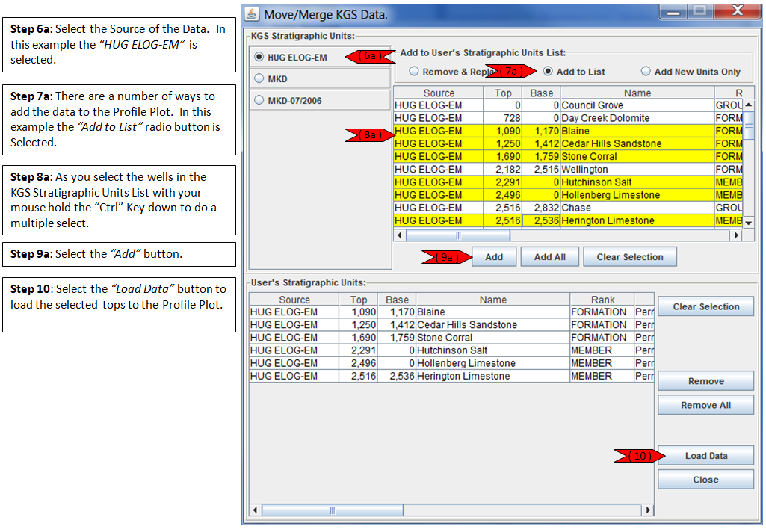The image size is (766, 532).
Task: Click the Base header in user's table
Action: (397, 300)
